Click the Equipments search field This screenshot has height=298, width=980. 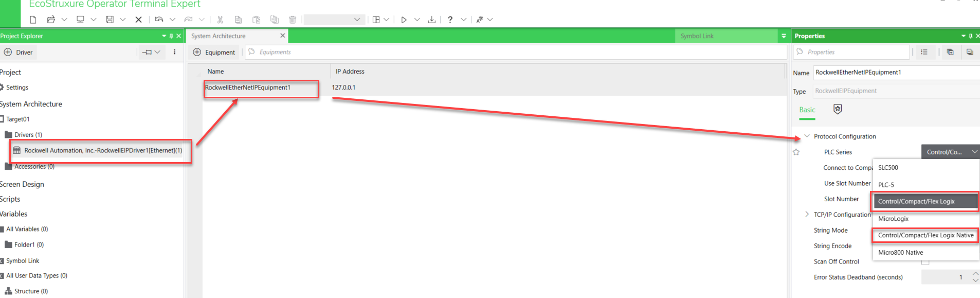coord(515,52)
